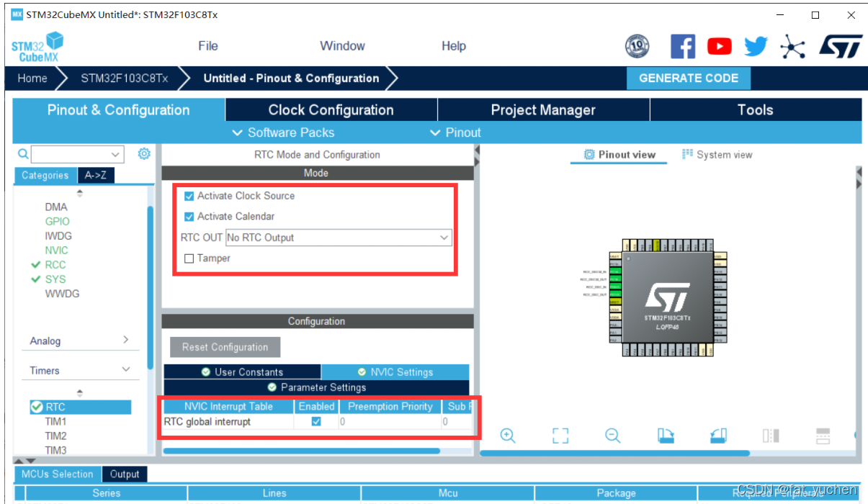The image size is (868, 504).
Task: Open the MCUs Selection tab
Action: (58, 474)
